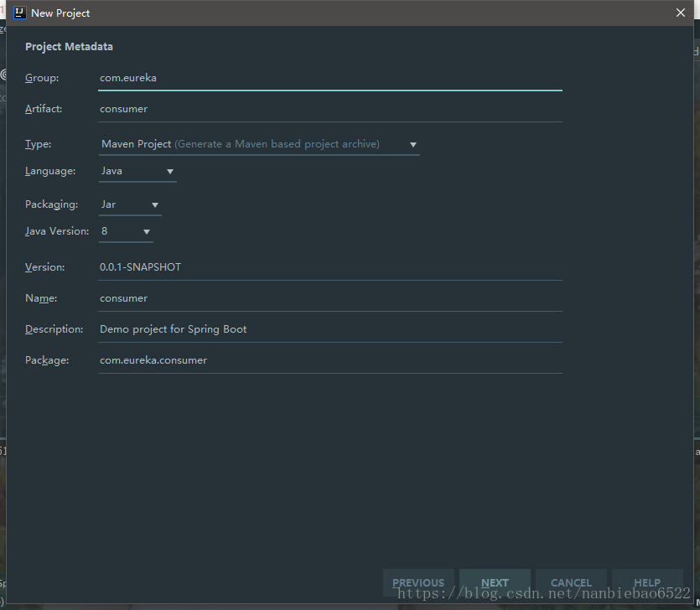The image size is (700, 610).
Task: Focus the Name text field
Action: point(329,298)
